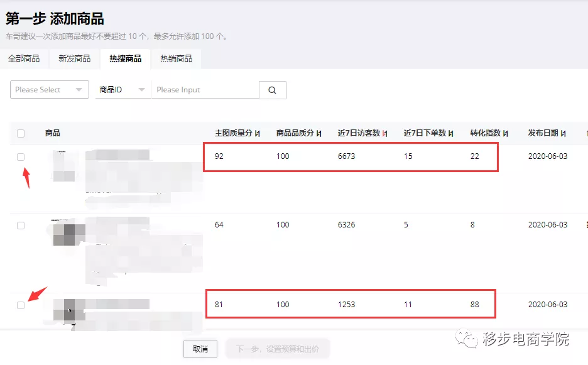Open the Please Select dropdown
Image resolution: width=588 pixels, height=365 pixels.
[x=49, y=90]
